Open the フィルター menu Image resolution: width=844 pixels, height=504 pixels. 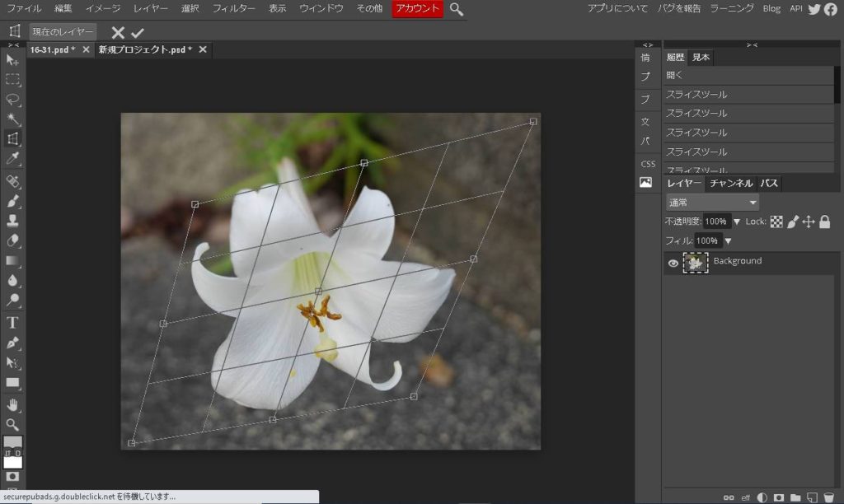click(234, 9)
